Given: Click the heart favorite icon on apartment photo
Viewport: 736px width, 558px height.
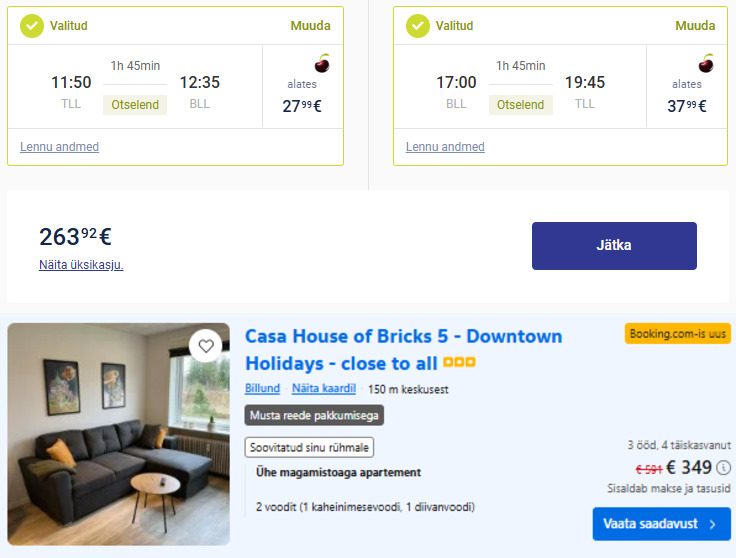Looking at the screenshot, I should click(x=206, y=346).
